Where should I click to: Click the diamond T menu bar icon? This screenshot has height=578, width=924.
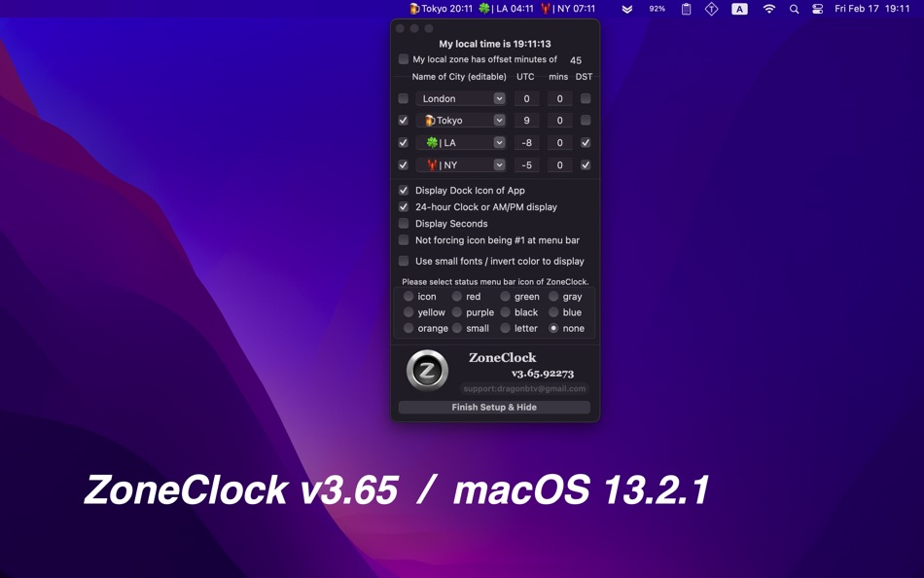[711, 9]
